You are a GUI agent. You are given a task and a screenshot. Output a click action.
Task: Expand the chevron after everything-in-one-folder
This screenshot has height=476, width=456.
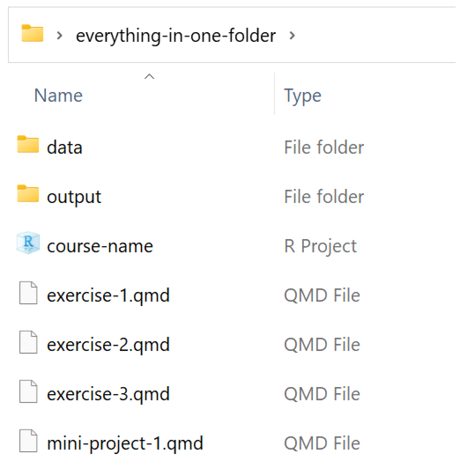[292, 35]
